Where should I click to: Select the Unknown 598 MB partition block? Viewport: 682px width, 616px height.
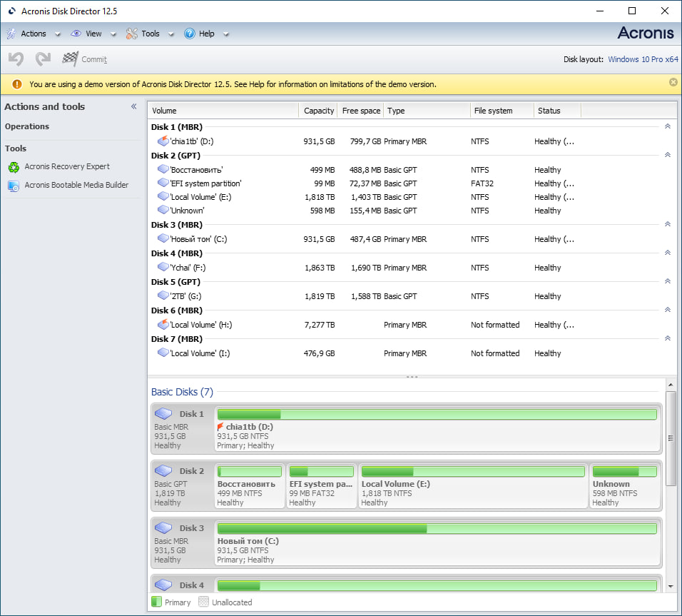(625, 486)
